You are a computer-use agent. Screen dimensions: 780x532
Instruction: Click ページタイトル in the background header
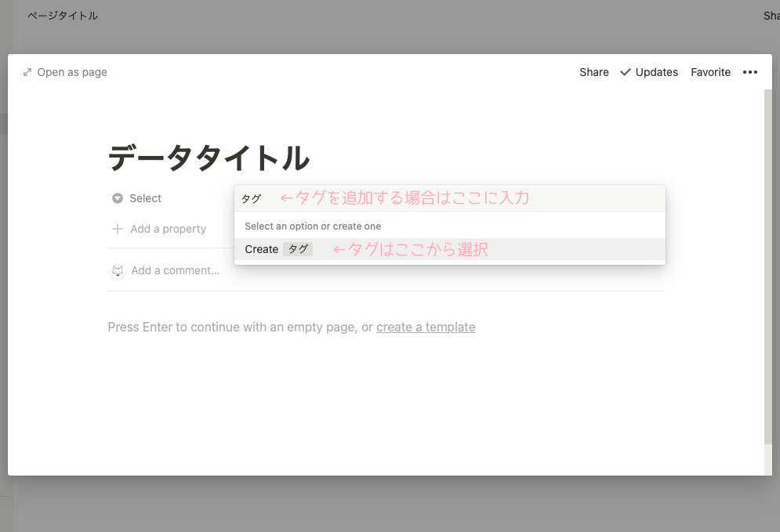pyautogui.click(x=62, y=15)
